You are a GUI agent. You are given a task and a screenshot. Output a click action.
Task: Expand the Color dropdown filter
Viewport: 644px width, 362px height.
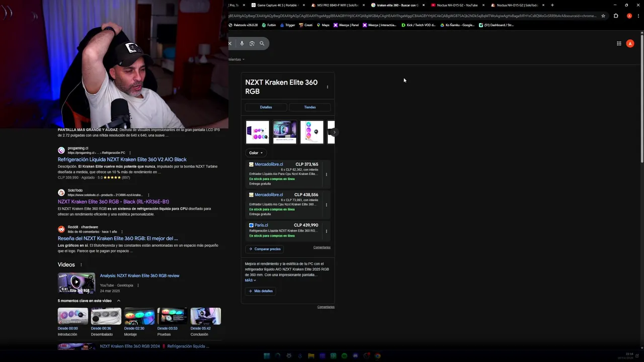click(x=256, y=153)
